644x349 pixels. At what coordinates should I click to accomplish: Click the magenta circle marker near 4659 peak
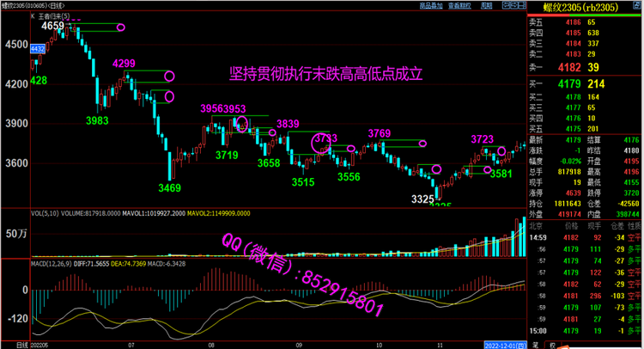point(121,28)
